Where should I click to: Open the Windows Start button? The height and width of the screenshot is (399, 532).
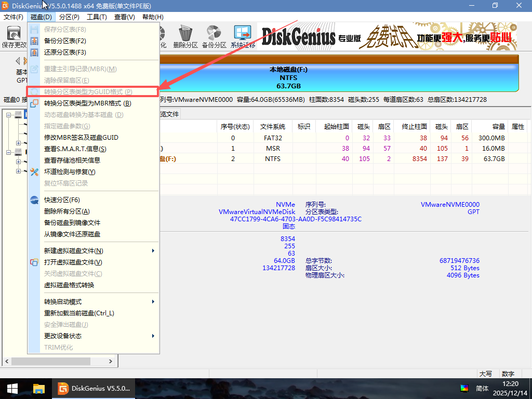click(12, 388)
